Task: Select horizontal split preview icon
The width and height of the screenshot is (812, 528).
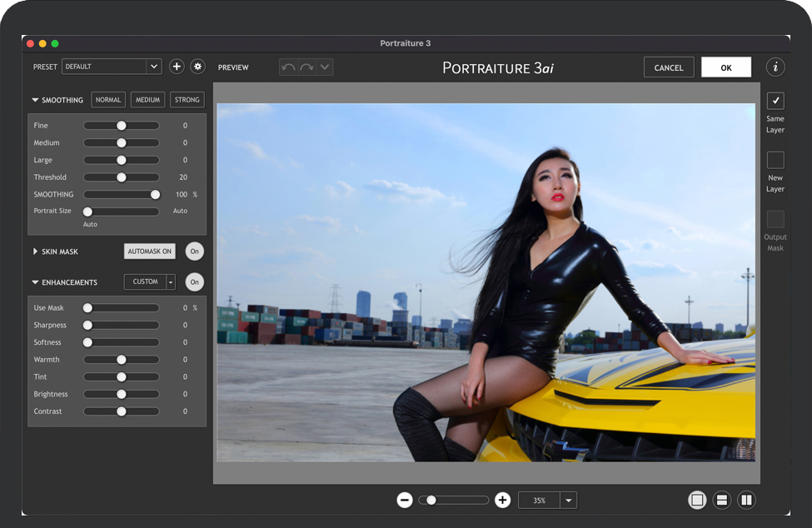Action: coord(722,500)
